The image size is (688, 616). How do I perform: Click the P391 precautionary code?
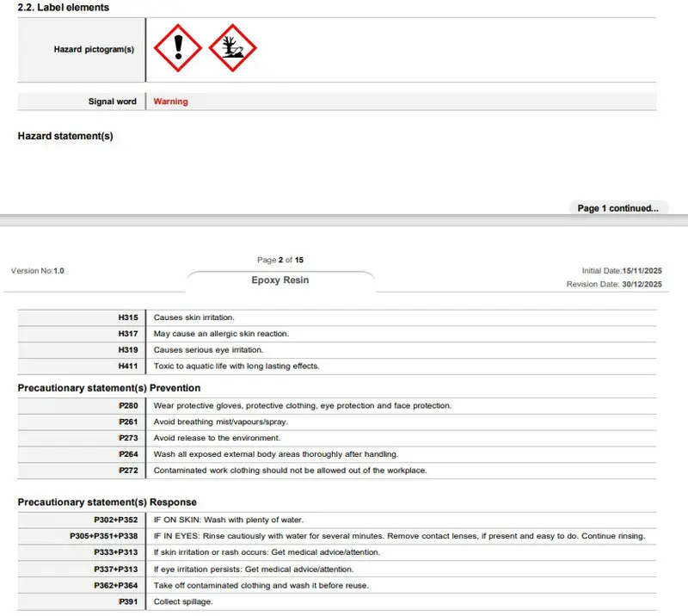pyautogui.click(x=128, y=602)
